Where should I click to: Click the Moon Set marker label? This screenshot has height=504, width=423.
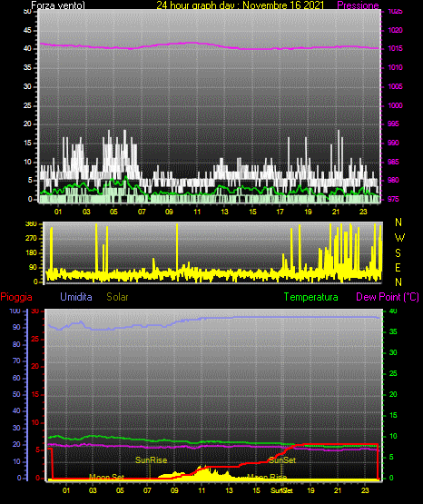[106, 477]
